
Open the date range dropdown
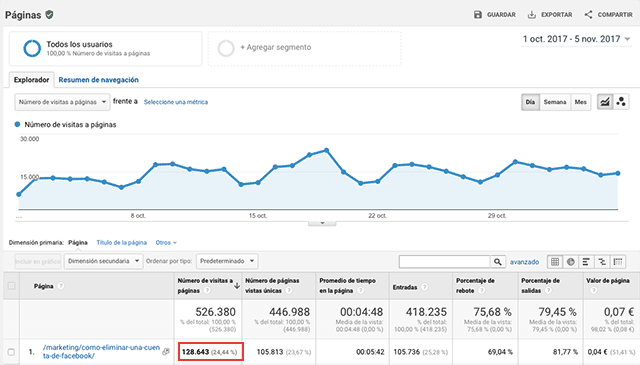576,39
